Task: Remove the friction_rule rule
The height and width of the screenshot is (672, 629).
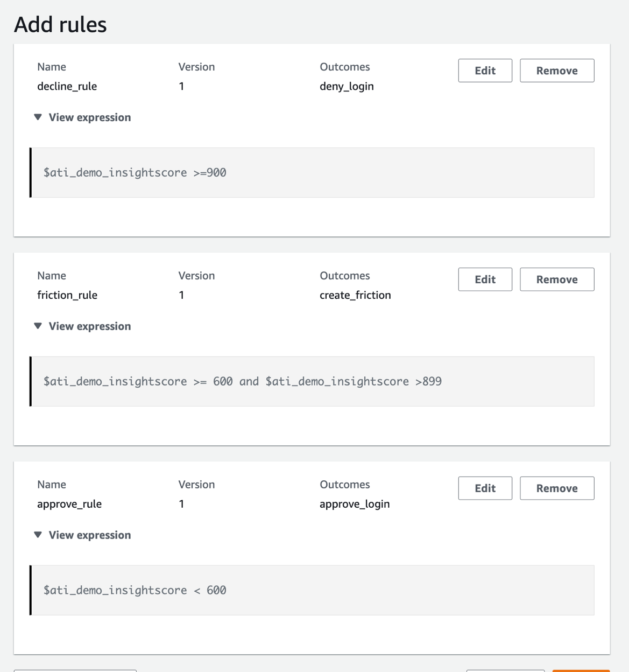Action: pyautogui.click(x=556, y=279)
